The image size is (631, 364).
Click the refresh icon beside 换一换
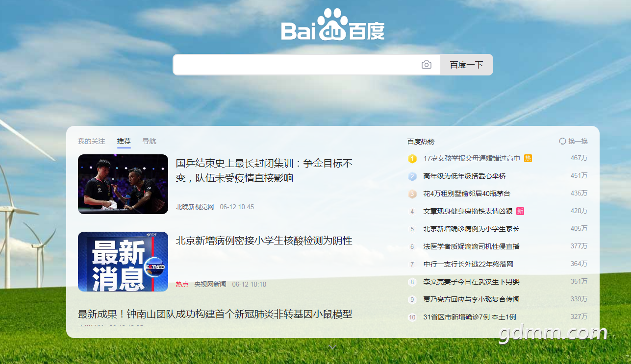click(563, 141)
